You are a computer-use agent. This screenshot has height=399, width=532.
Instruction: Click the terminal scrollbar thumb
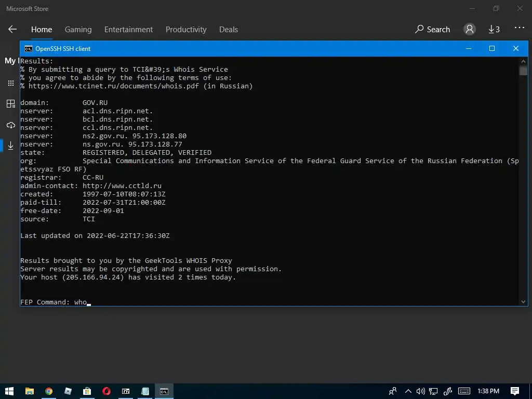(523, 71)
